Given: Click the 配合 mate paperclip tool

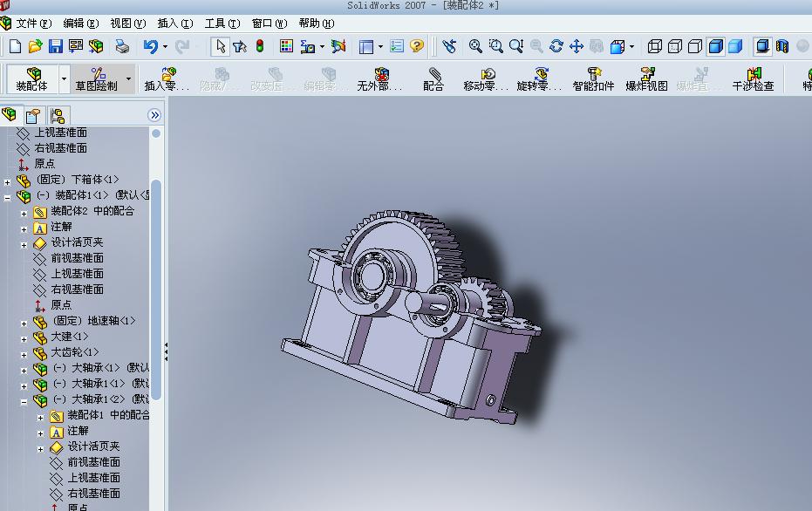Looking at the screenshot, I should tap(433, 78).
